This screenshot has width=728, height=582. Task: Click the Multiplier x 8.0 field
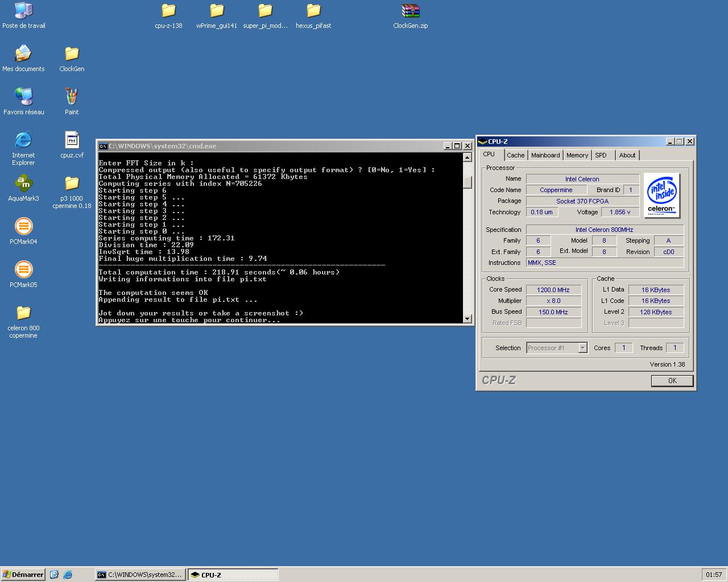click(553, 301)
